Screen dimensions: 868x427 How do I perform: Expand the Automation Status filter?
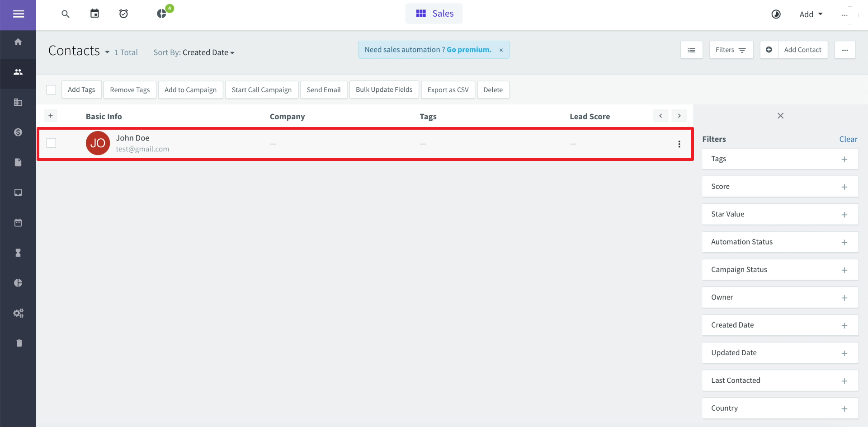click(x=780, y=242)
